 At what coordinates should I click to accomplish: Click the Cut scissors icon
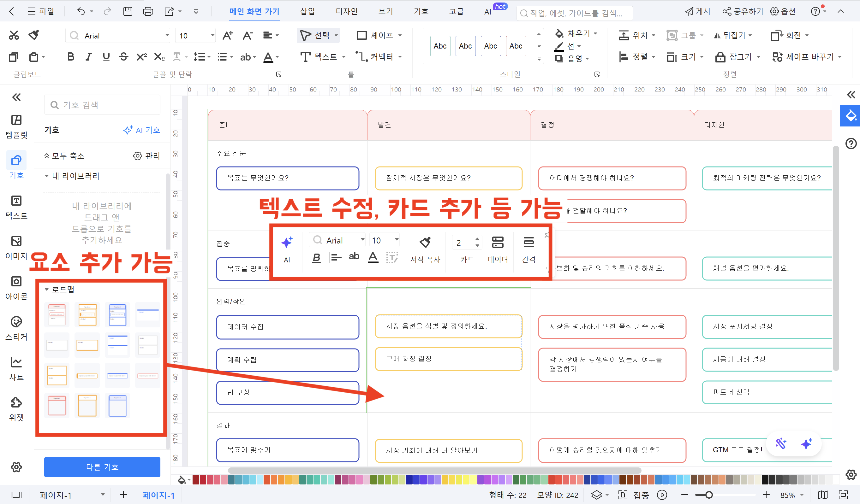(x=14, y=35)
